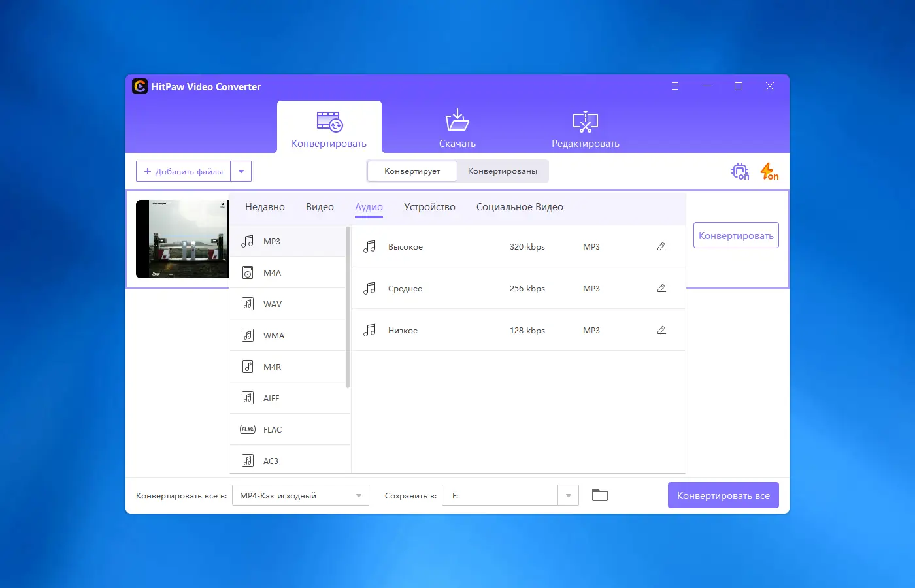Select FLAC label in format list
Viewport: 915px width, 588px height.
(x=273, y=429)
